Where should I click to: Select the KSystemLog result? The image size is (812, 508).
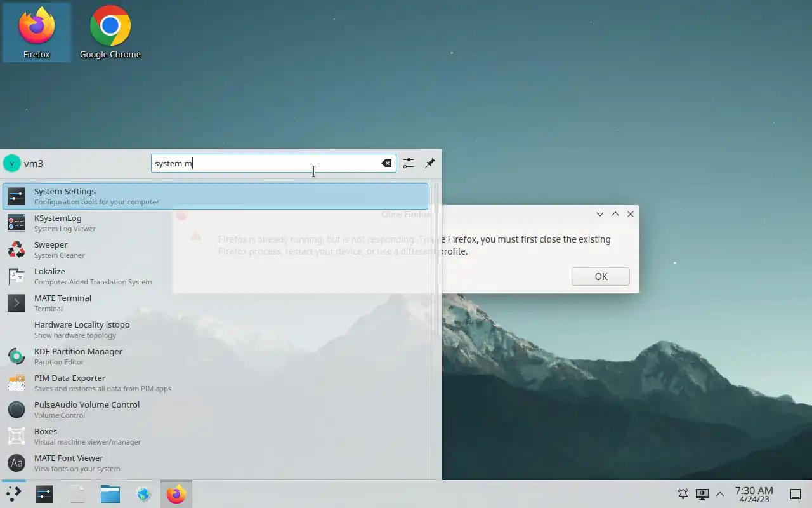coord(215,223)
